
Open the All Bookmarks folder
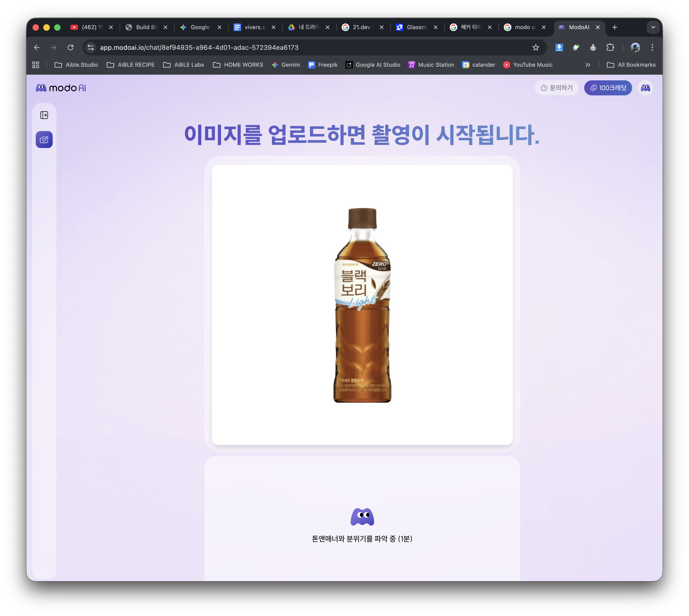(631, 65)
